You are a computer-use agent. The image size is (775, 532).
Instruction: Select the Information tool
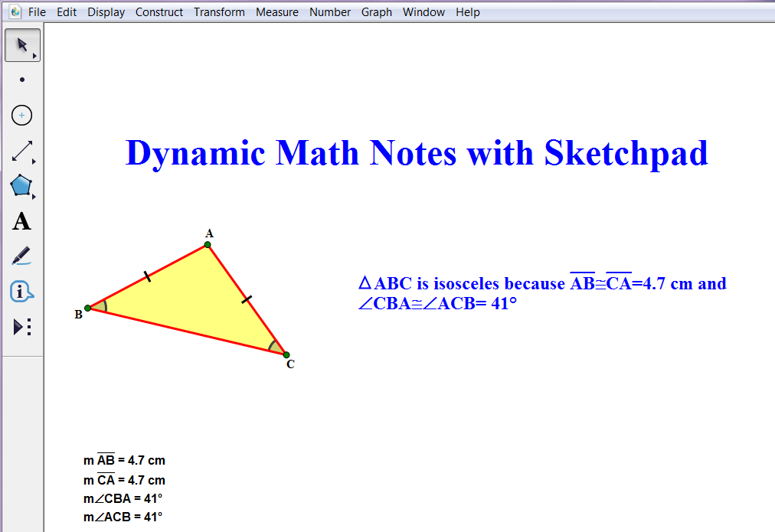[x=21, y=292]
